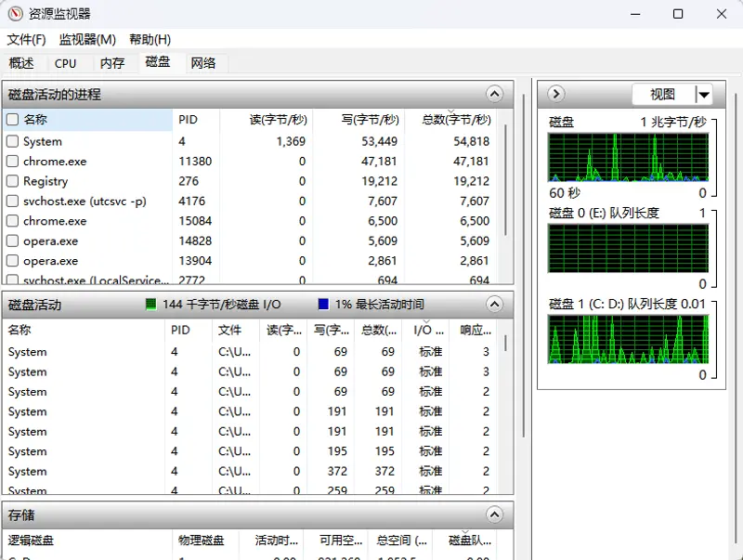Viewport: 743px width, 560px height.
Task: Switch to the 网络 tab
Action: 203,63
